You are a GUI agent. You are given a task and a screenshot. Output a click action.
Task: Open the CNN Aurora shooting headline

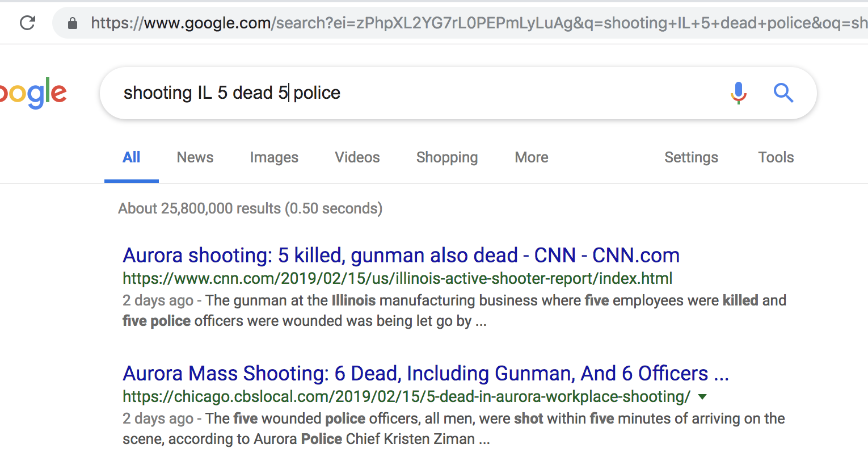click(x=401, y=256)
